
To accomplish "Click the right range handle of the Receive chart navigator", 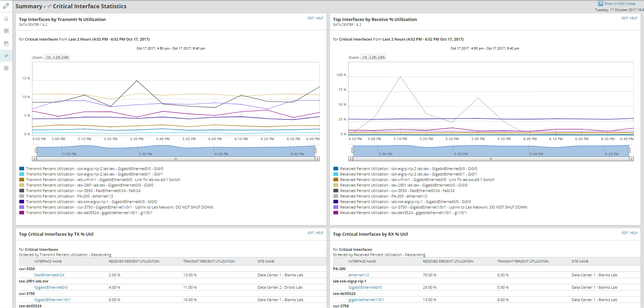I will tap(629, 150).
